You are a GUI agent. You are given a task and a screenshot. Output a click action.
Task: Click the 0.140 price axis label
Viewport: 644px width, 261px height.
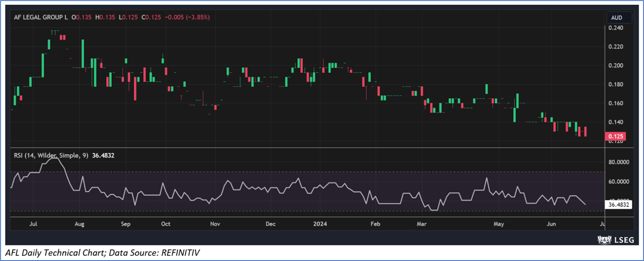pos(615,122)
